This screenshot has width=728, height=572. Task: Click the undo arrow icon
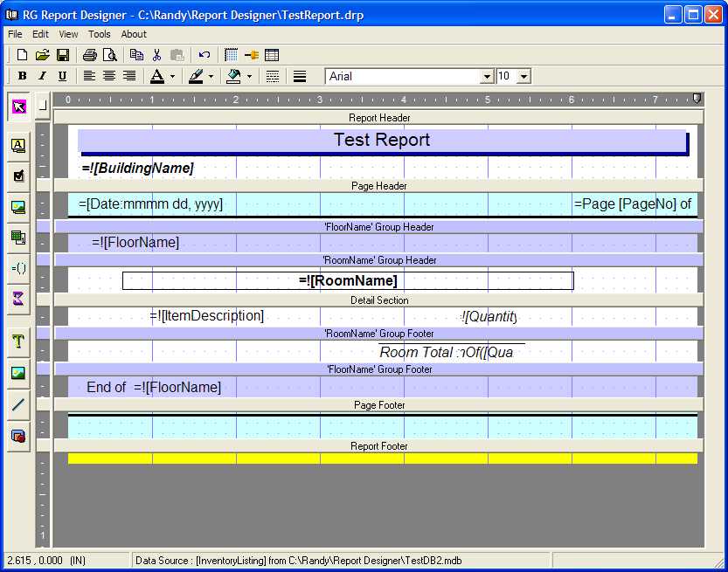(204, 55)
